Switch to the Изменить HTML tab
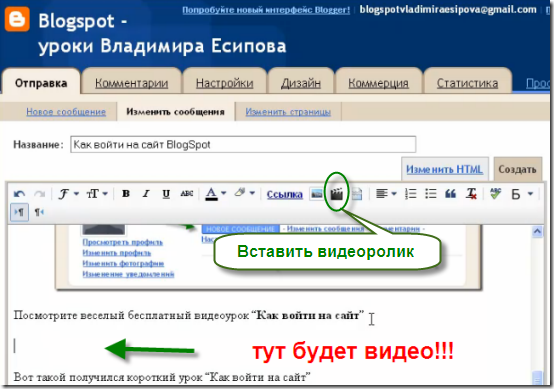This screenshot has height=389, width=554. (x=444, y=169)
